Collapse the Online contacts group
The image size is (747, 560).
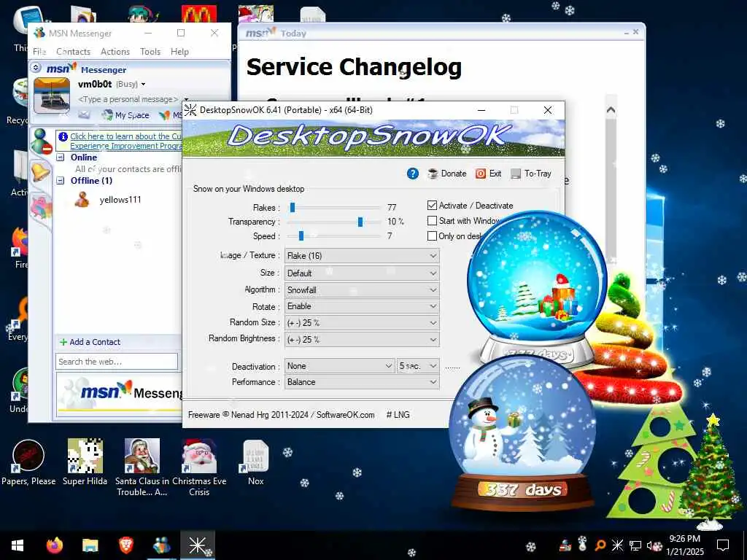(61, 157)
